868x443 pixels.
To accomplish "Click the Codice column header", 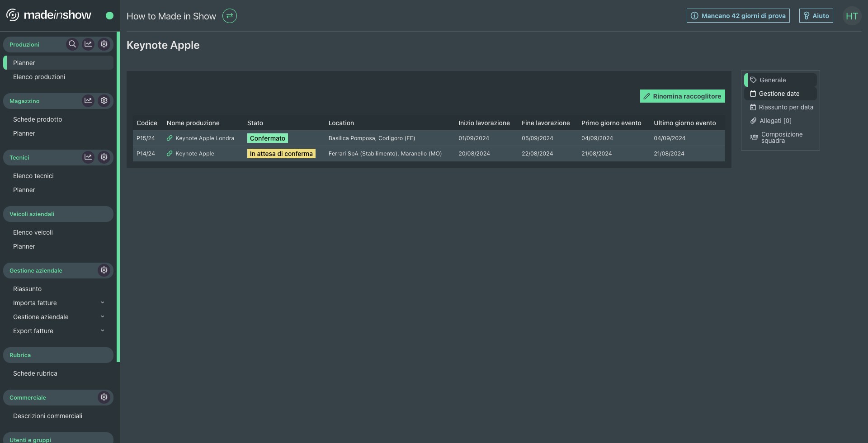I will pyautogui.click(x=147, y=123).
